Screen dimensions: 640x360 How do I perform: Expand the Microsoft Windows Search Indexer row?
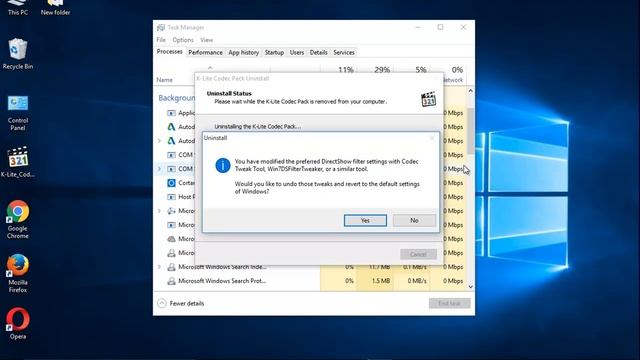(160, 267)
